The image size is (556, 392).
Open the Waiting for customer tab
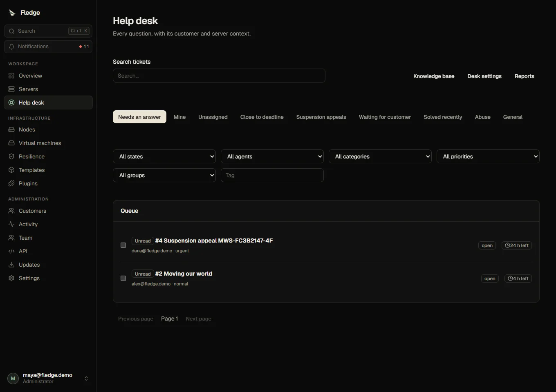(385, 117)
